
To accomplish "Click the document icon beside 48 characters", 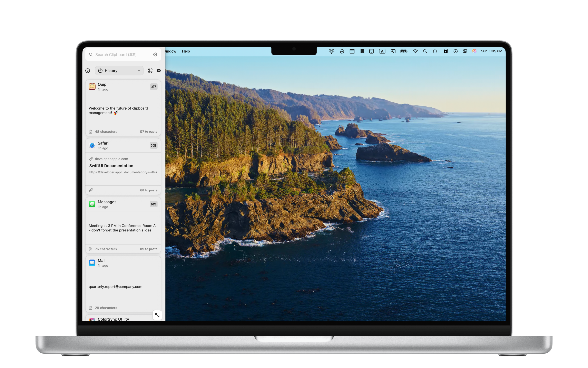I will [x=91, y=132].
